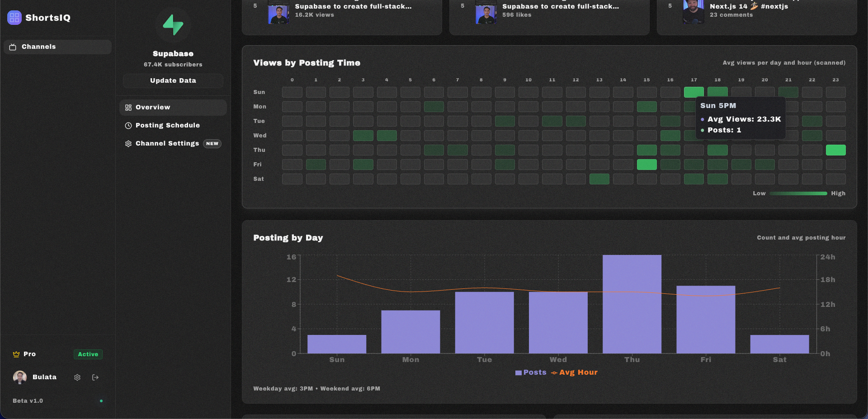Click thumbnail of video with 16.2K views
868x419 pixels.
278,12
